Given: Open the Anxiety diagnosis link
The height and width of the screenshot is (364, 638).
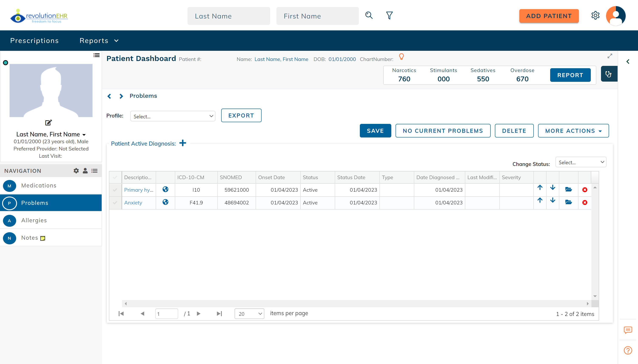Looking at the screenshot, I should click(133, 203).
